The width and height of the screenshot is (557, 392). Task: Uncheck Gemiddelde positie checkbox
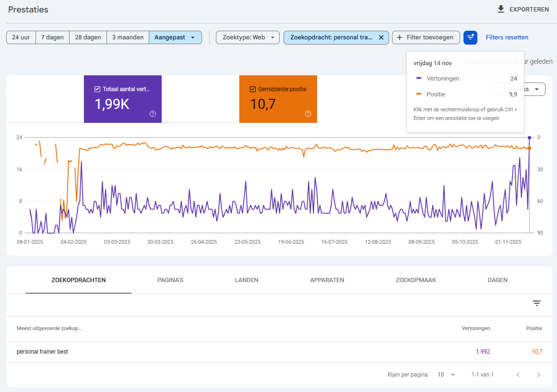253,89
